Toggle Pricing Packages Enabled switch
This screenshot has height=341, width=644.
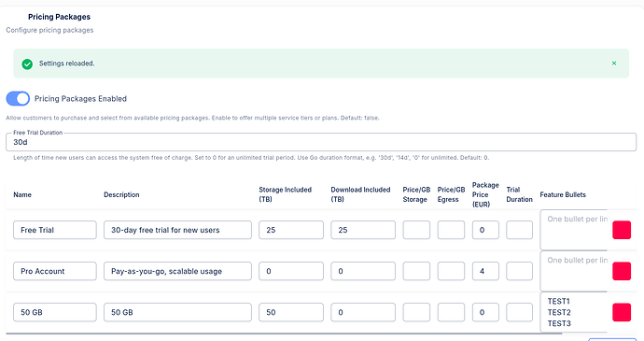tap(18, 99)
